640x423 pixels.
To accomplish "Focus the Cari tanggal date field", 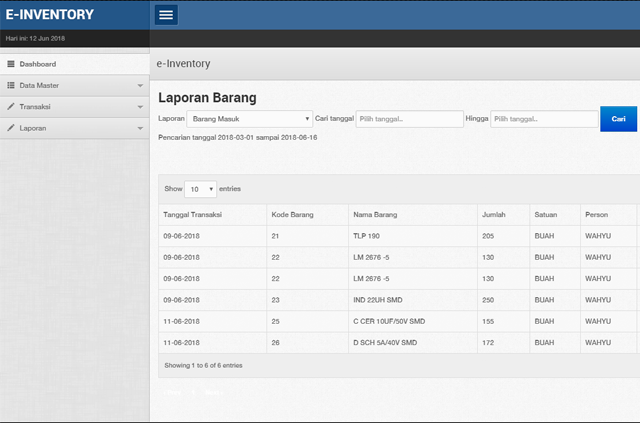I will click(x=409, y=119).
